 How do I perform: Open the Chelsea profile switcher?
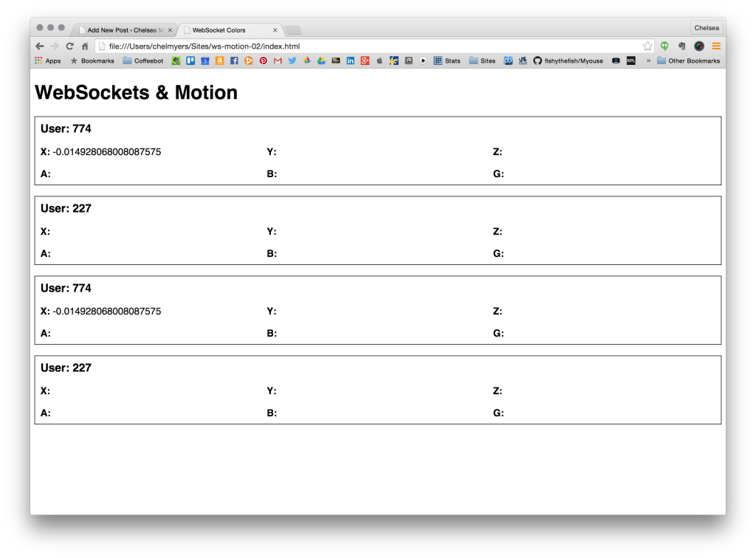pos(707,28)
